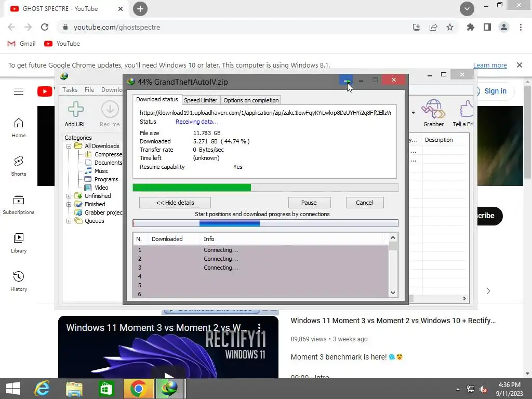Click next chevron on YouTube video shelf
The image size is (532, 399).
point(488,291)
